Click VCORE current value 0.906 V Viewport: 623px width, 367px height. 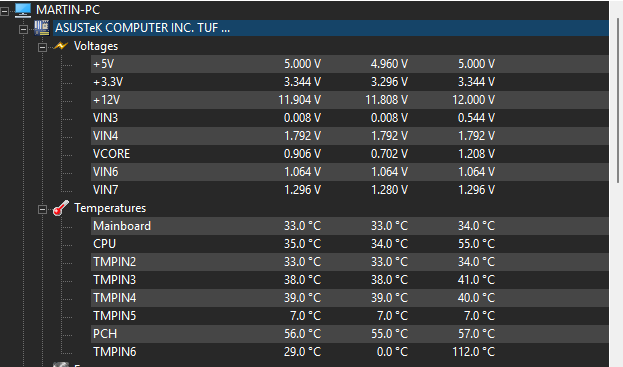(302, 154)
